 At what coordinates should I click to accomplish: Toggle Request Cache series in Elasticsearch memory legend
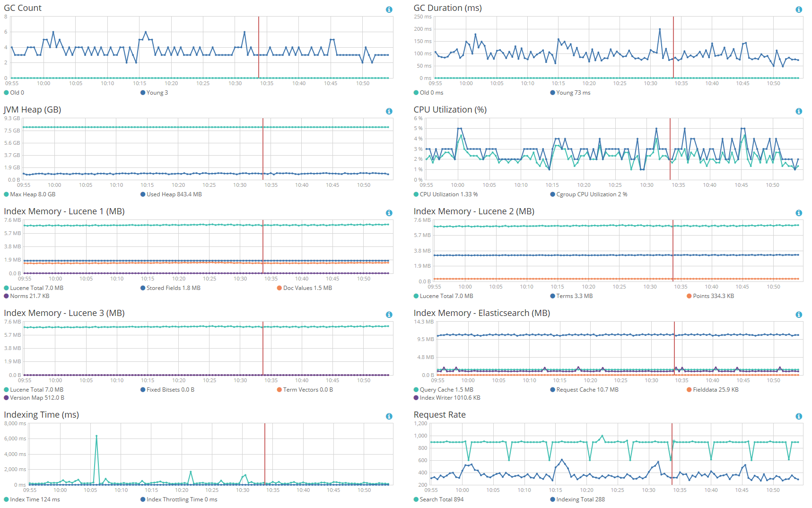pyautogui.click(x=584, y=390)
